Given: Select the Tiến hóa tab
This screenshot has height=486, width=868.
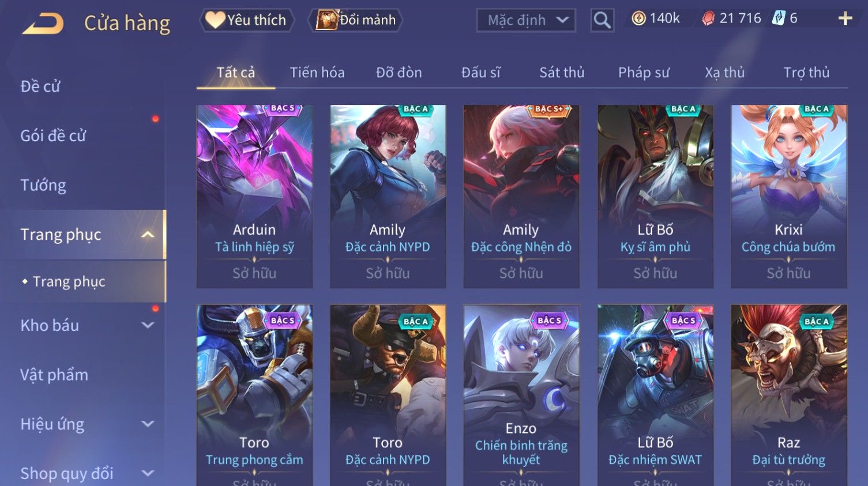Looking at the screenshot, I should click(x=317, y=73).
